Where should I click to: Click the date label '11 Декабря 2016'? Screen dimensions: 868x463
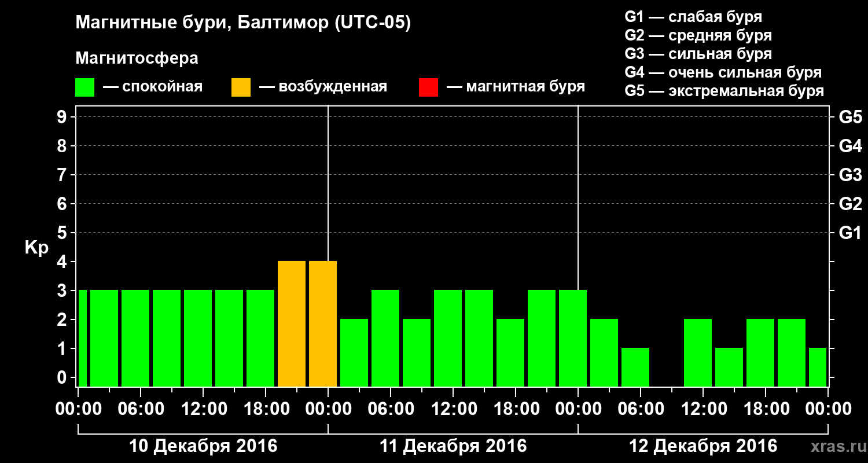click(x=453, y=446)
